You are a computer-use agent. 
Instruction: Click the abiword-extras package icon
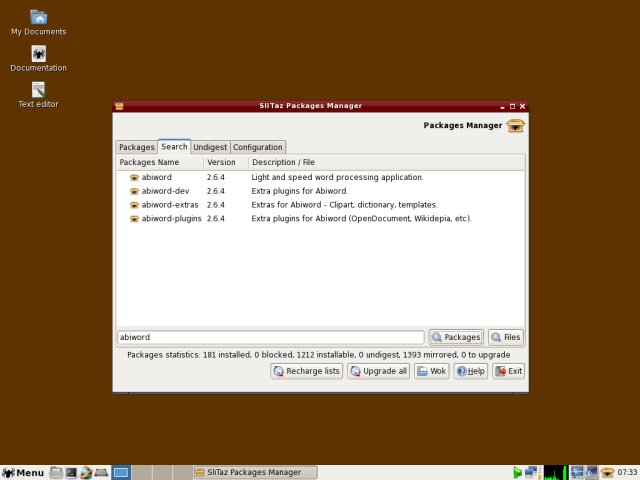[x=134, y=205]
